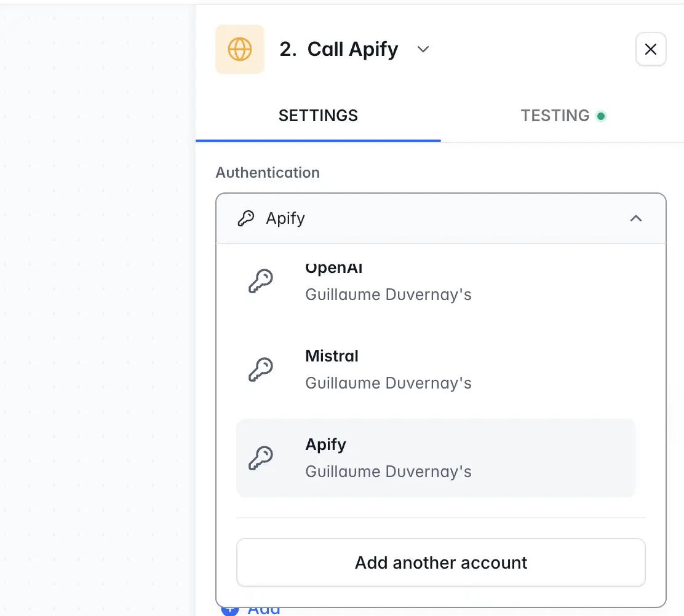Click the Authentication label
Screen dimensions: 684x616
pyautogui.click(x=268, y=173)
